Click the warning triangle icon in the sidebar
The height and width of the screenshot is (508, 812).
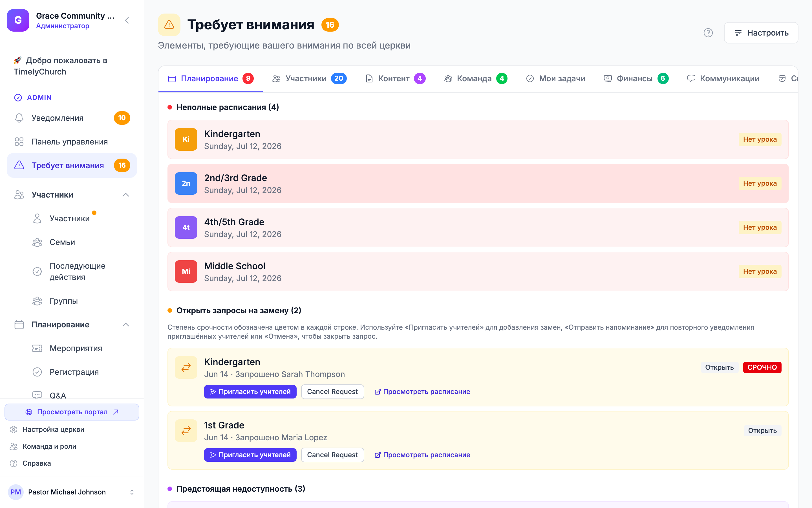click(x=19, y=165)
